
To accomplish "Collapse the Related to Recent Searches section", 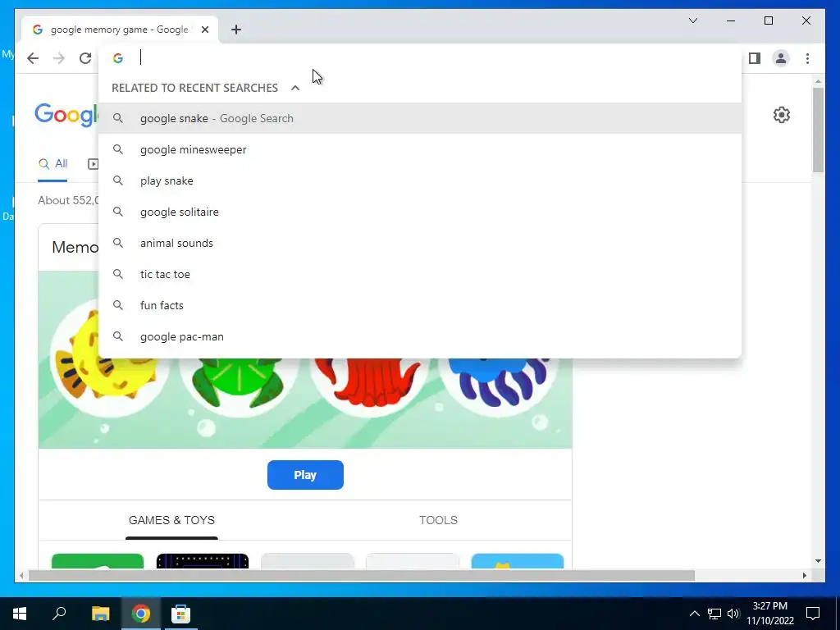I will click(295, 87).
